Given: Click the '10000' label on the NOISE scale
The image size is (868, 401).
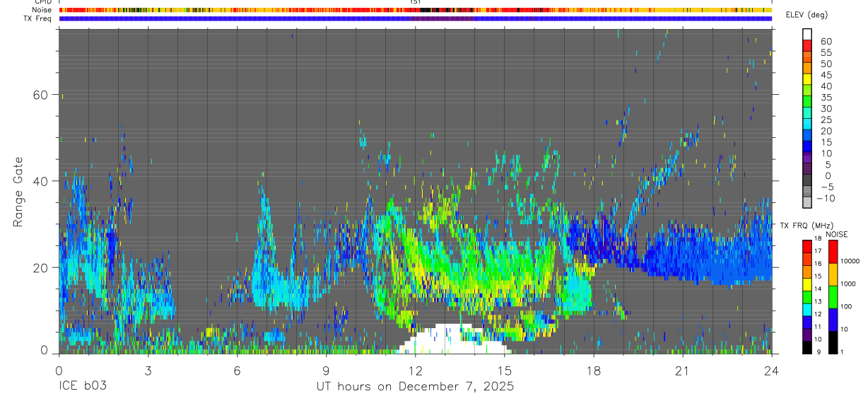Looking at the screenshot, I should tap(849, 261).
